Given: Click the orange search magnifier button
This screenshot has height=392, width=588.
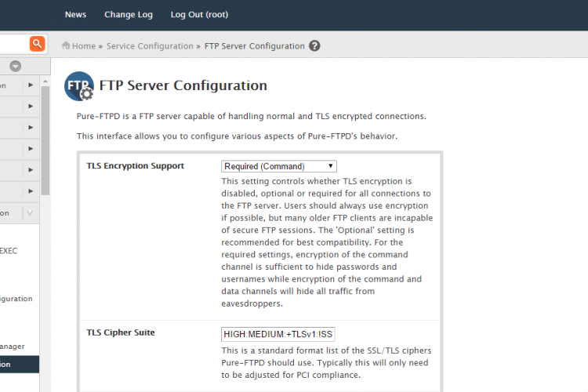Looking at the screenshot, I should (37, 44).
